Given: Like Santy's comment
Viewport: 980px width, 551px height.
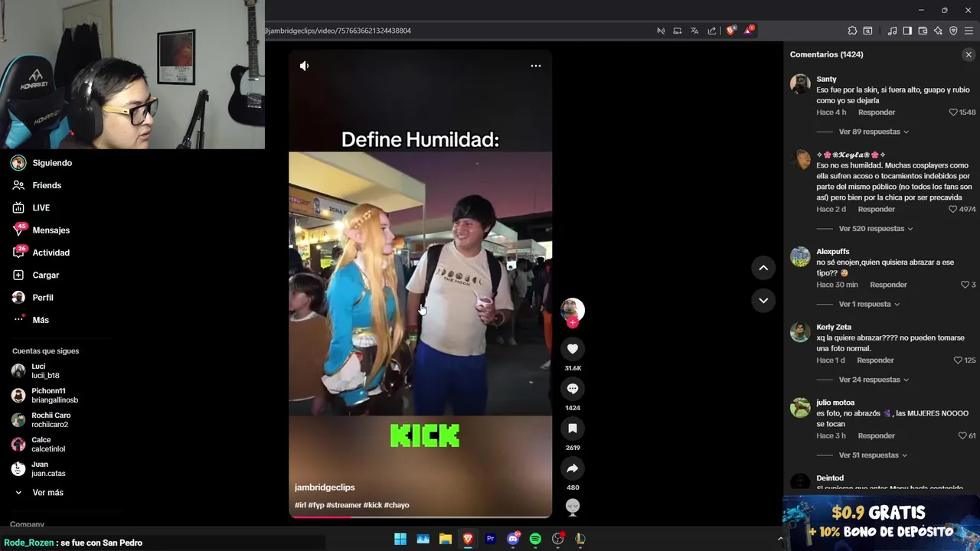Looking at the screenshot, I should tap(953, 112).
